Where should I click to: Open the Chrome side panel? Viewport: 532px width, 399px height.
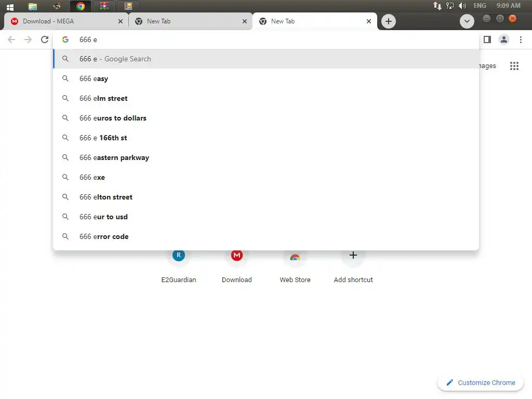coord(487,39)
